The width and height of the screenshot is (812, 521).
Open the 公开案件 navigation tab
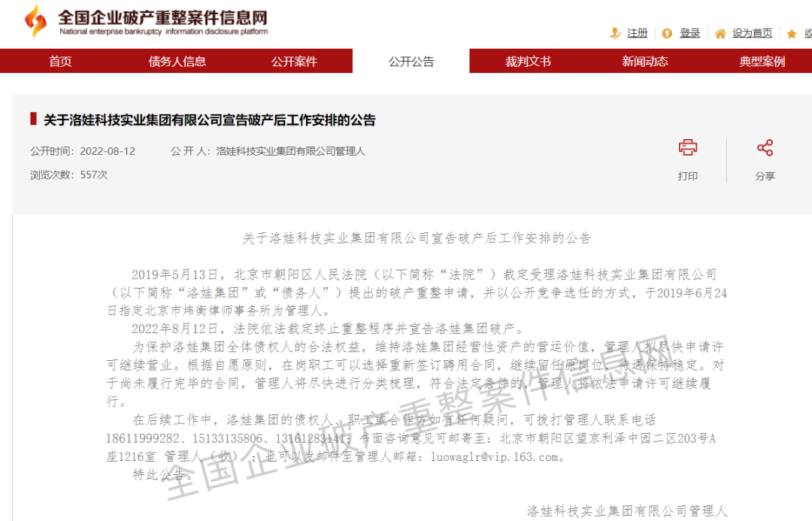pos(294,61)
